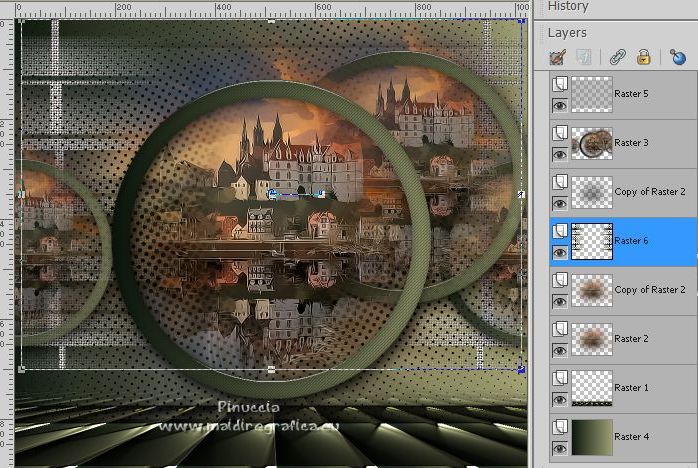The width and height of the screenshot is (698, 468).
Task: Select the green gradient Raster 4 thumbnail
Action: point(592,437)
